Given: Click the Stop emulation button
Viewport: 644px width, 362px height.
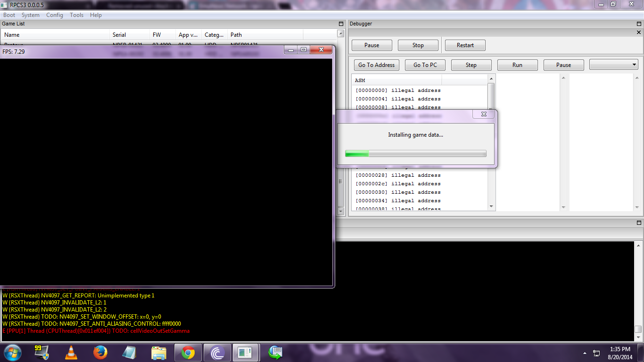Looking at the screenshot, I should [418, 45].
